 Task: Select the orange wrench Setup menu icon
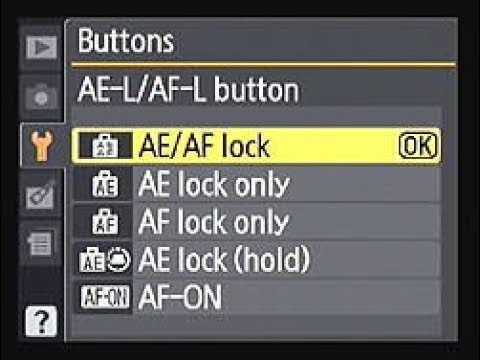(x=42, y=146)
